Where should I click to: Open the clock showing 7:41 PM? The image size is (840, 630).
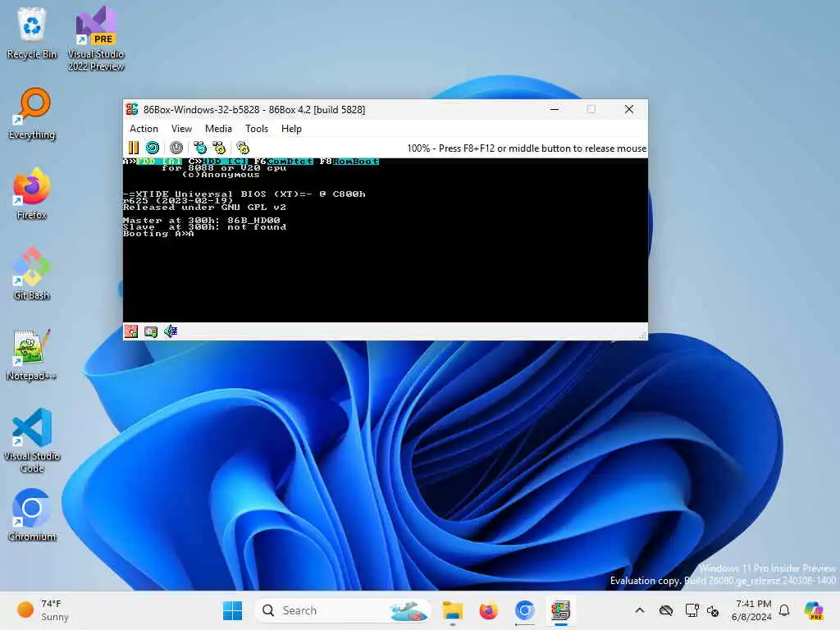point(752,610)
